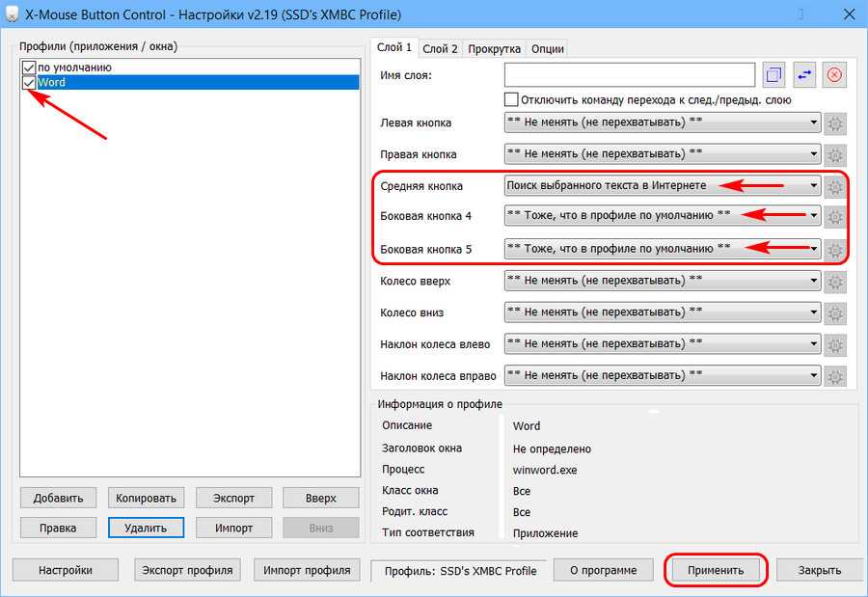Open gear settings for Колесо вниз
This screenshot has height=597, width=868.
835,313
